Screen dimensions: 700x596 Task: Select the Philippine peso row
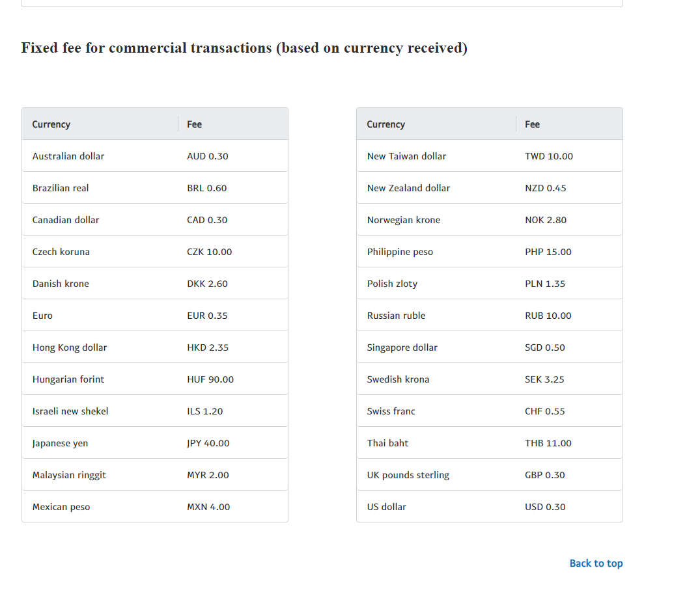[490, 252]
